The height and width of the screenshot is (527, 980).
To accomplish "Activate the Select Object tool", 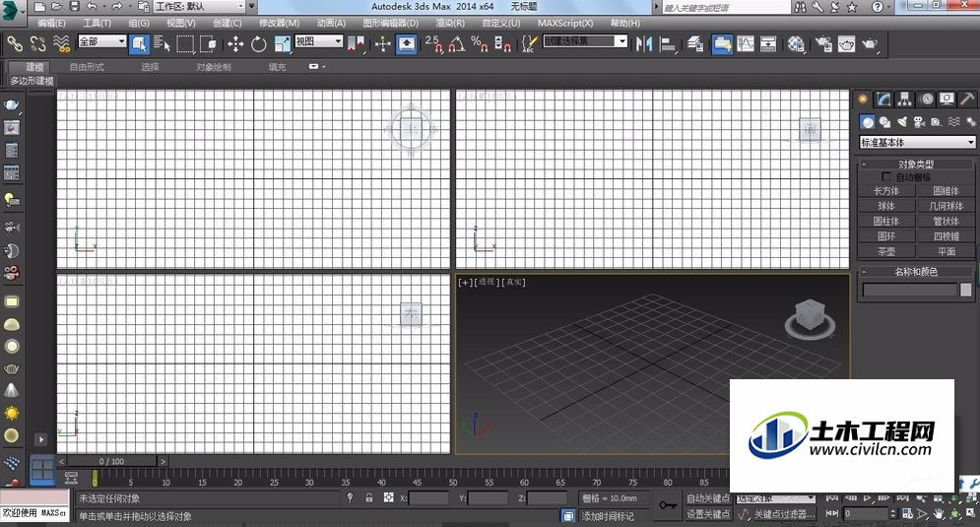I will (139, 43).
